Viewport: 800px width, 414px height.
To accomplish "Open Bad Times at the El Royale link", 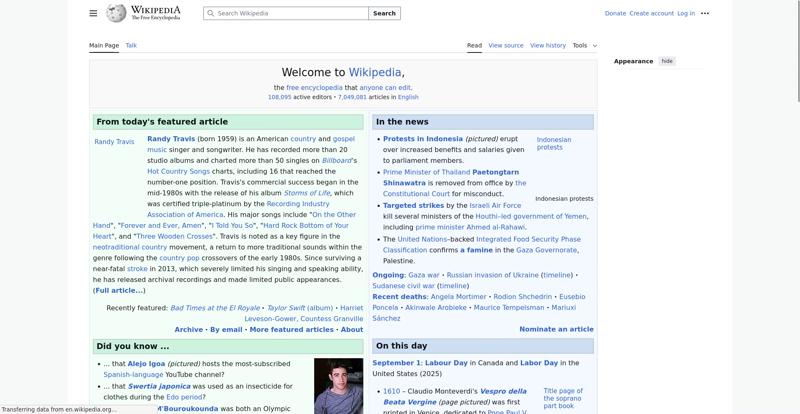I will point(215,308).
